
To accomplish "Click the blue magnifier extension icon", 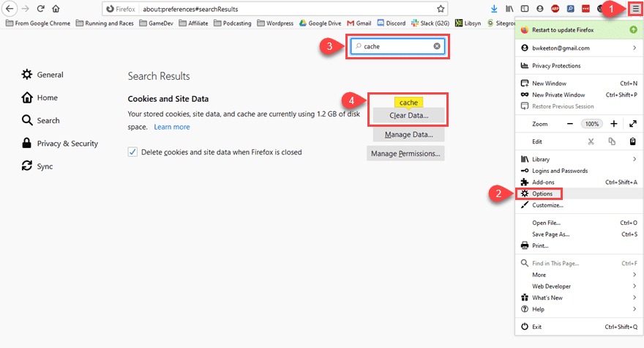I will [x=571, y=9].
